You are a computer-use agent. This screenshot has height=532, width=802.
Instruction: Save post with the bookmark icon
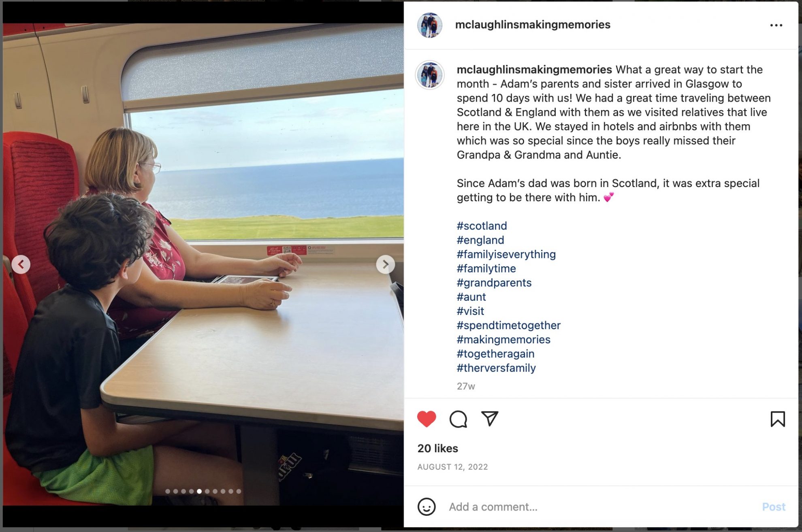click(777, 419)
